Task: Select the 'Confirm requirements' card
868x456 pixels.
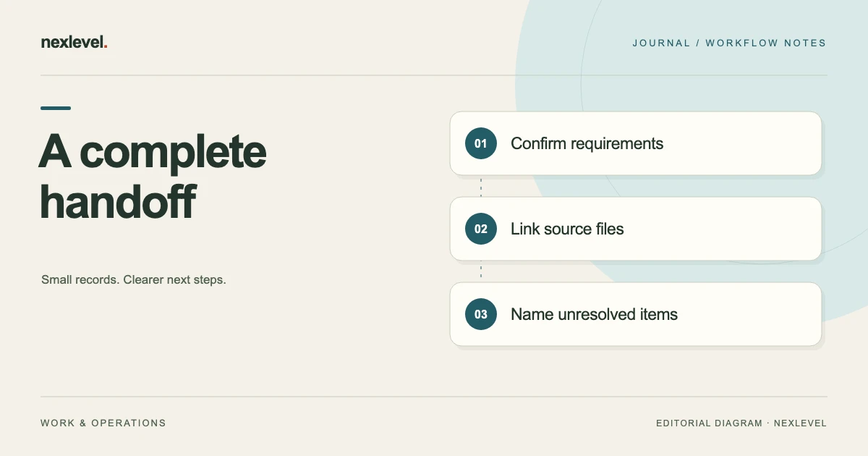Action: pyautogui.click(x=636, y=143)
